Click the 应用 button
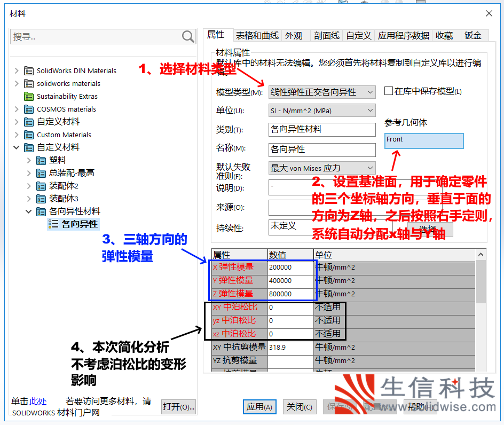The image size is (504, 425). 259,407
